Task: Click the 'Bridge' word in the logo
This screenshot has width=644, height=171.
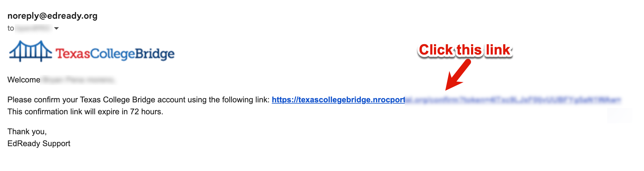Action: [155, 54]
